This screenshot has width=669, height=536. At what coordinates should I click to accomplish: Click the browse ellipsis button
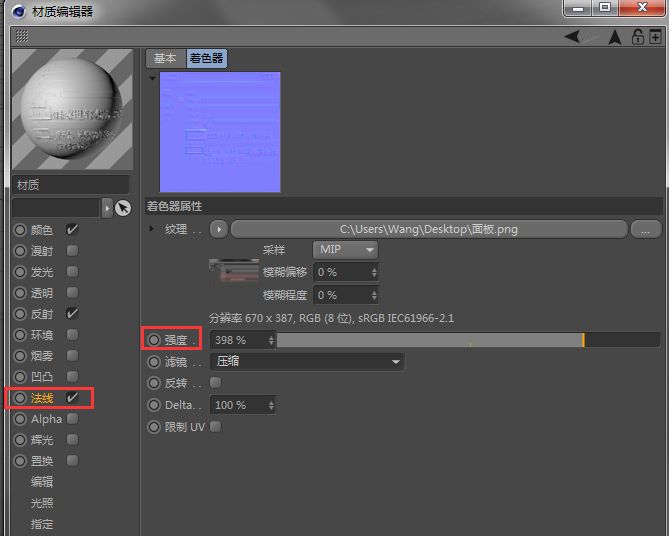point(646,229)
